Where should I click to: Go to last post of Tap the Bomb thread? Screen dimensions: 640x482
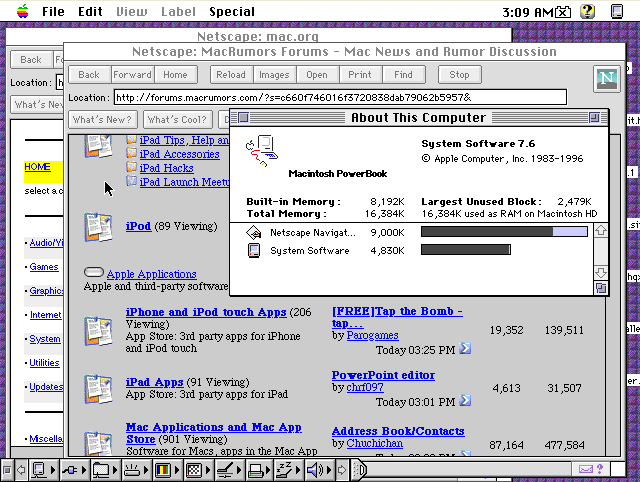(x=465, y=349)
